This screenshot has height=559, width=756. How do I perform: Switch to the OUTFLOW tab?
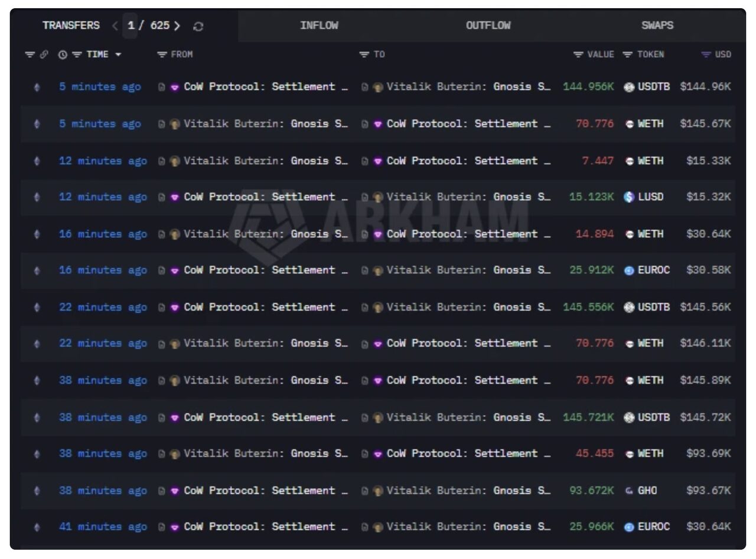coord(488,25)
